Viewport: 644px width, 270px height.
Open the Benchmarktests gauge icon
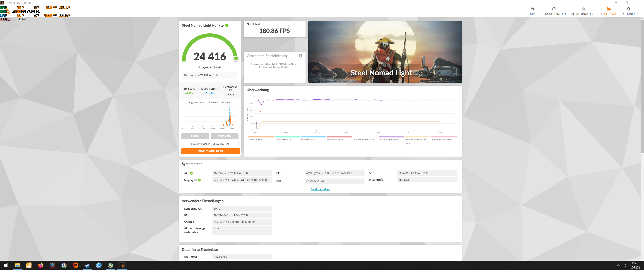pyautogui.click(x=554, y=9)
